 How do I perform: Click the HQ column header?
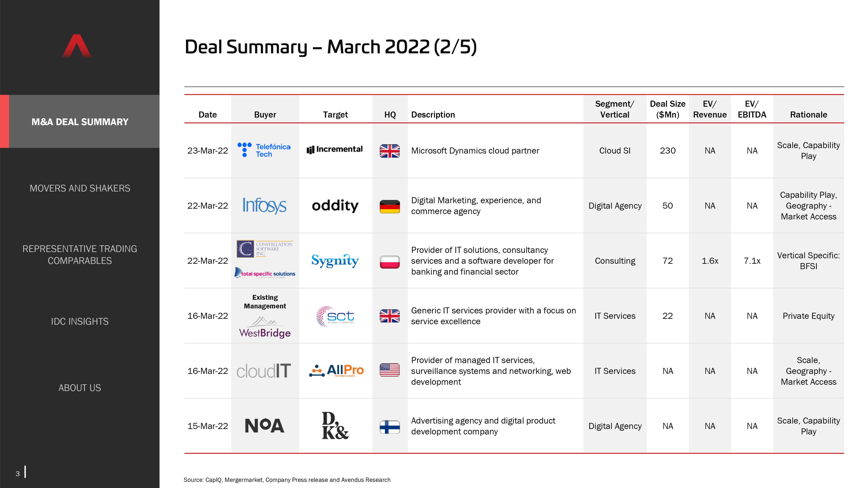[390, 115]
